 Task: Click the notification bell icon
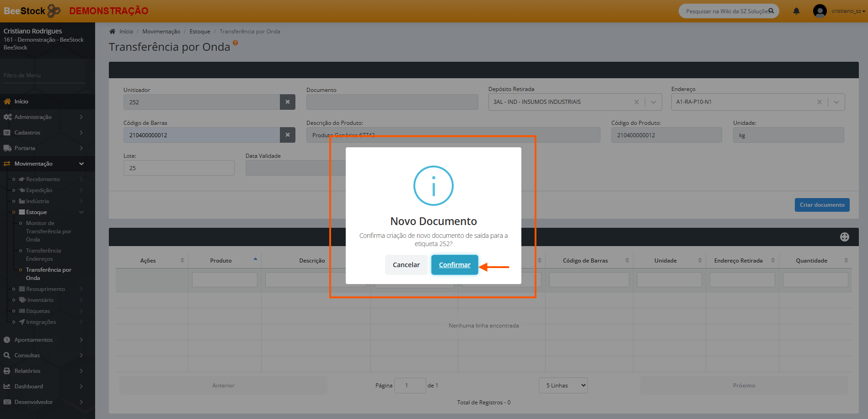click(x=796, y=11)
